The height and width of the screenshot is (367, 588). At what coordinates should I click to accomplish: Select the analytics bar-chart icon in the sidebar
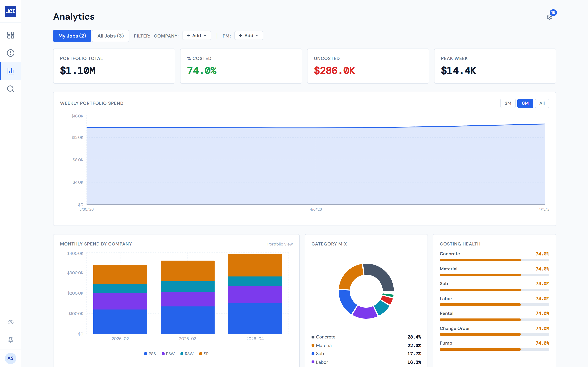point(10,71)
